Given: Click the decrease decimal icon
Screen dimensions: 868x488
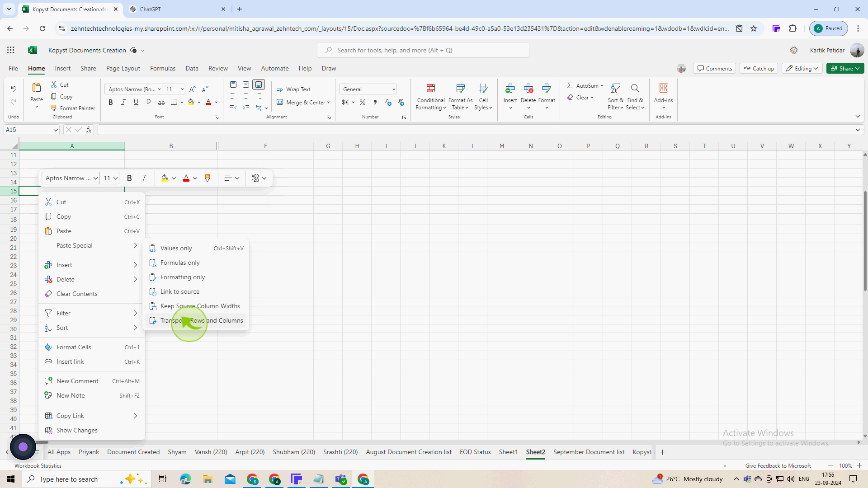Looking at the screenshot, I should [x=401, y=102].
